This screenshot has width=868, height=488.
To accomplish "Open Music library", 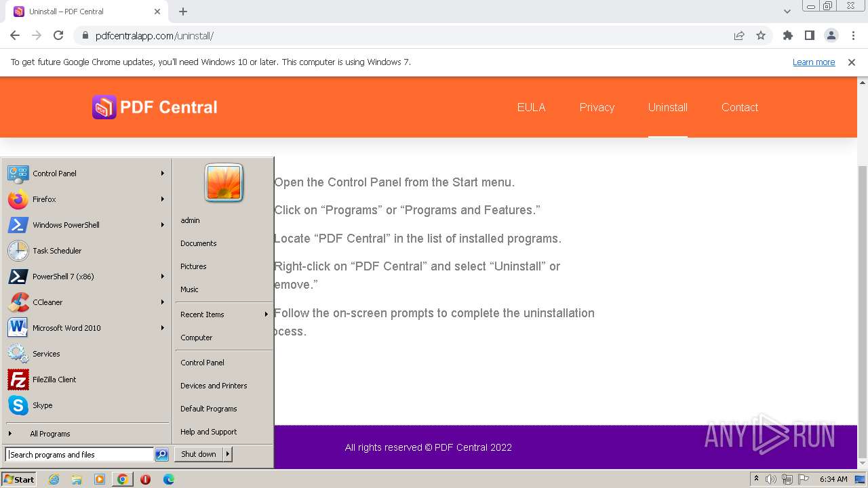I will pos(224,289).
